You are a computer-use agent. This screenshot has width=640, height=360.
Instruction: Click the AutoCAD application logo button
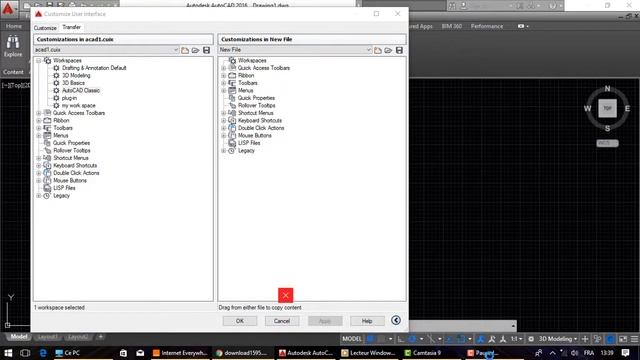[8, 8]
